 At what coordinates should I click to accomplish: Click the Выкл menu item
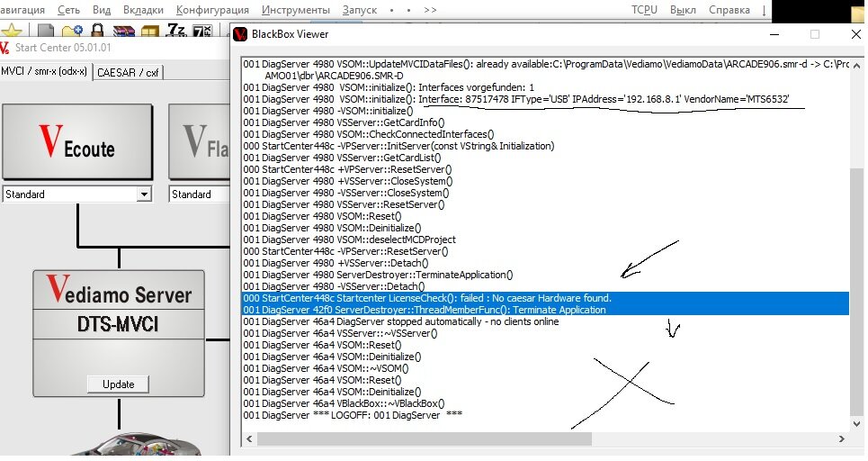coord(683,10)
